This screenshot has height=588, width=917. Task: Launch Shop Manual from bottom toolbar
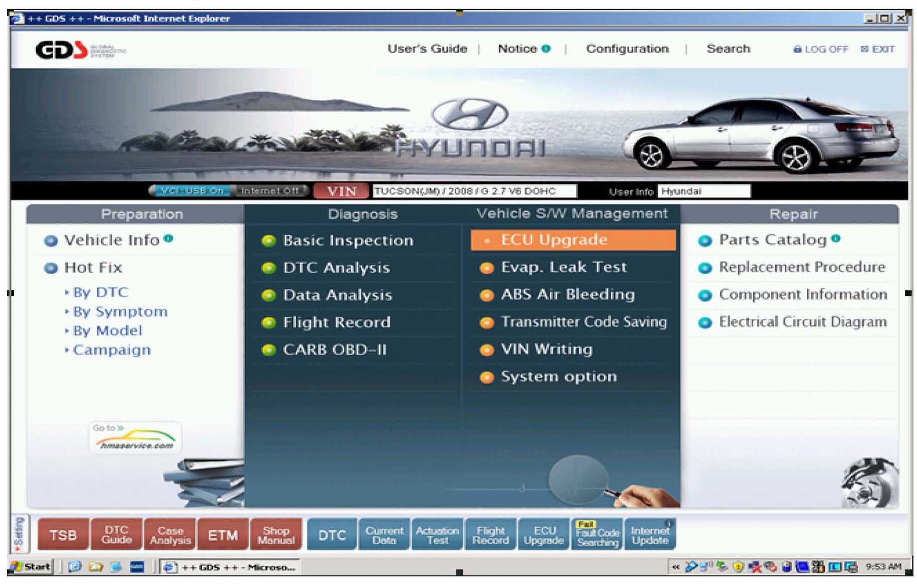pos(276,535)
